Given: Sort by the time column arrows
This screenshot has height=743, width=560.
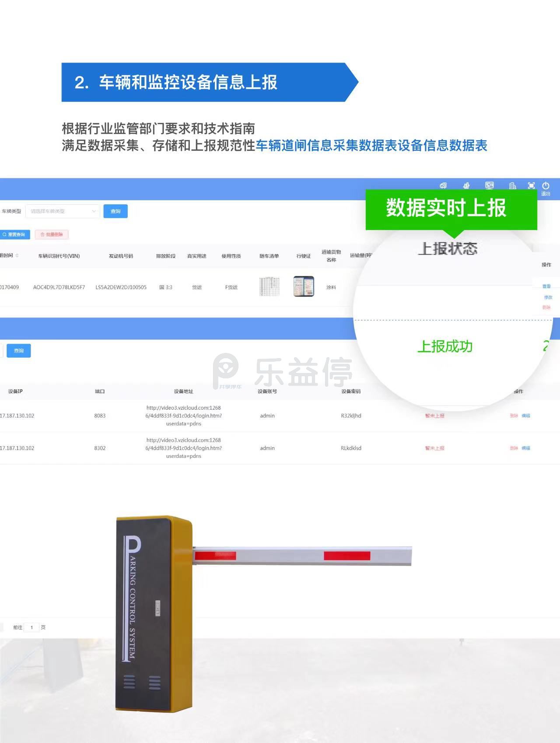Looking at the screenshot, I should (x=17, y=255).
